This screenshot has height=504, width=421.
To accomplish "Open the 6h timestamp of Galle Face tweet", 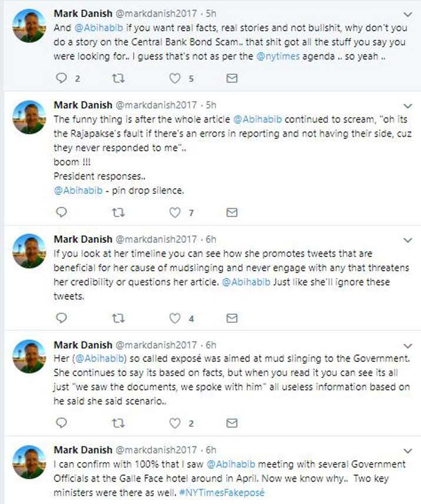I will pyautogui.click(x=211, y=450).
